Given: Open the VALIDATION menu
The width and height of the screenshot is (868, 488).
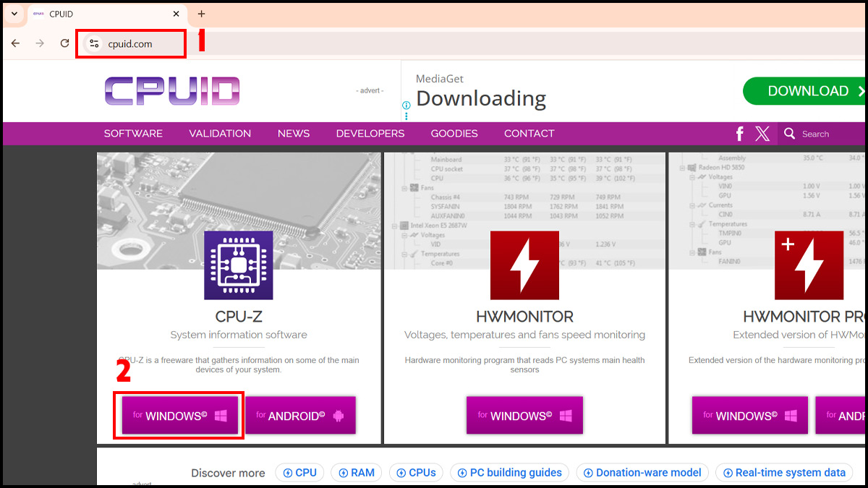Looking at the screenshot, I should (x=220, y=134).
